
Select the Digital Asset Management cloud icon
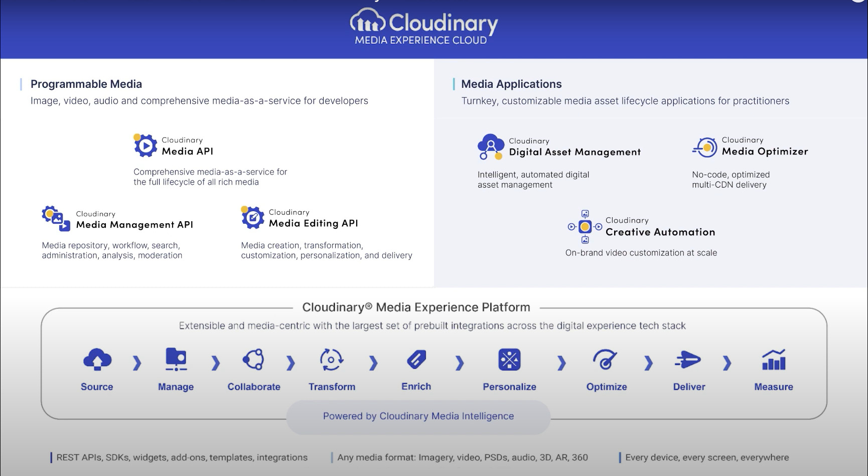(x=491, y=147)
